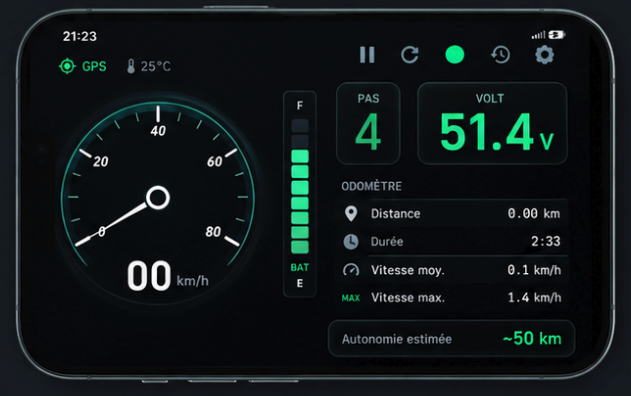The width and height of the screenshot is (631, 396).
Task: Tap the reset refresh arrow icon
Action: pos(410,55)
